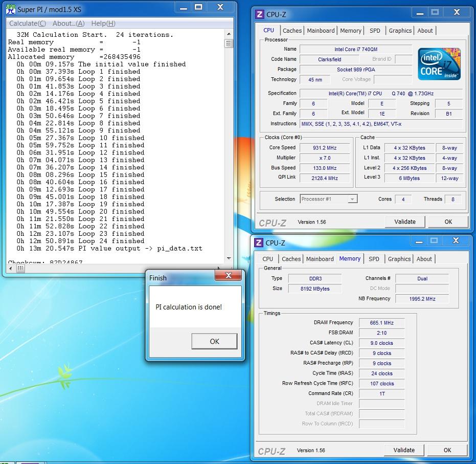Screen dimensions: 476x464
Task: Open the Help menu in Super PI
Action: tap(103, 24)
